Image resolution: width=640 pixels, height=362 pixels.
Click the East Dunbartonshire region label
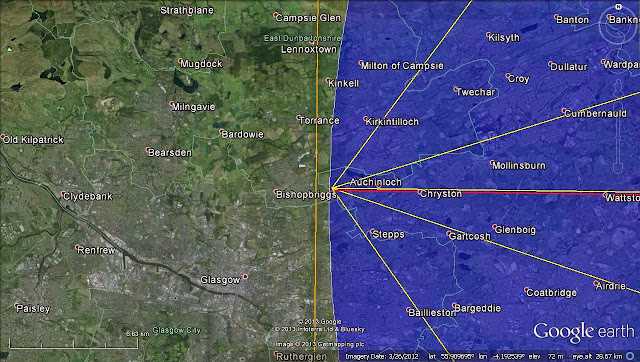(302, 38)
